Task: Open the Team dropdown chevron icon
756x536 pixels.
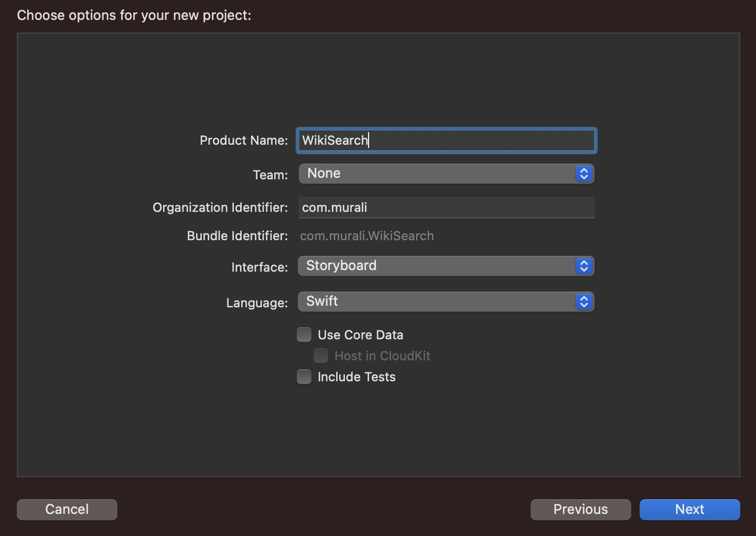Action: pyautogui.click(x=584, y=174)
